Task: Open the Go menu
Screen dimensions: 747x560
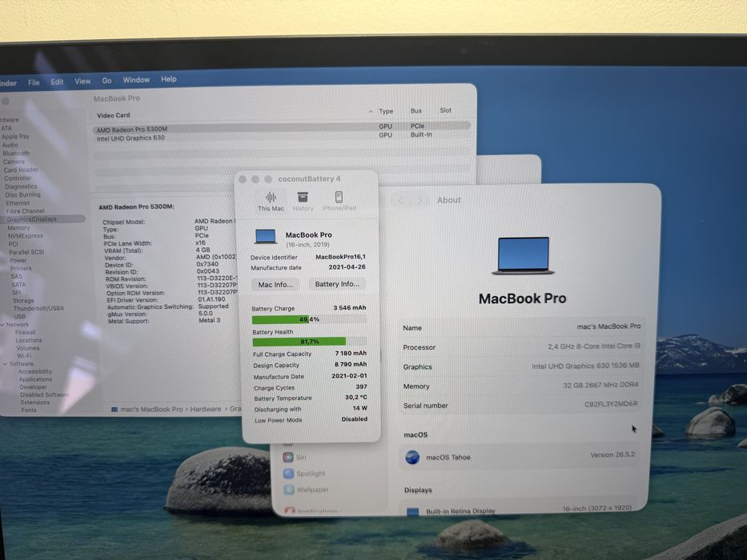Action: (x=106, y=81)
